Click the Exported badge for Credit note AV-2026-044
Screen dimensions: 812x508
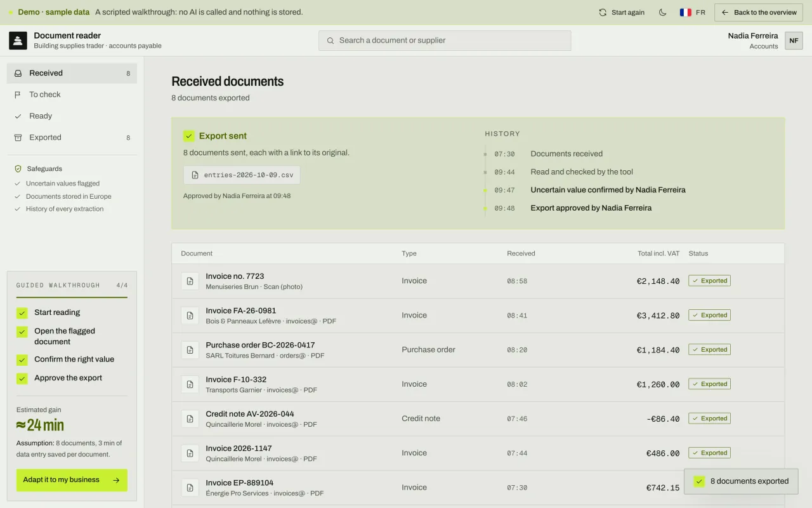[x=709, y=418]
